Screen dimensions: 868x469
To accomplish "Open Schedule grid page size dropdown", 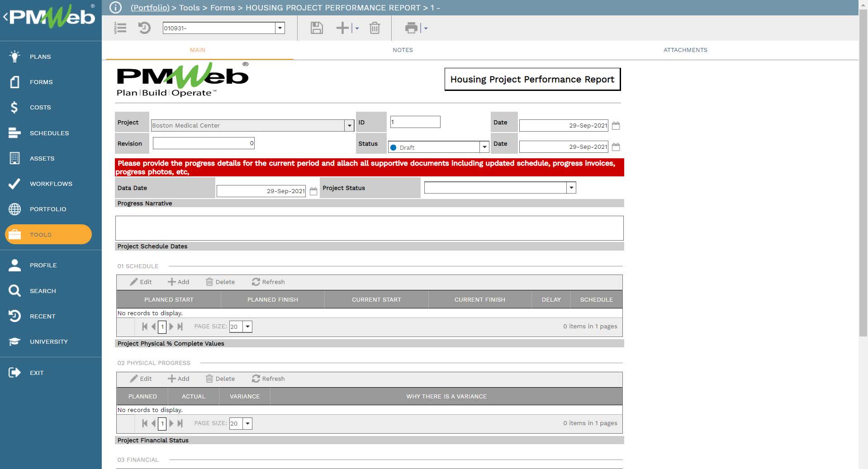I will click(247, 327).
